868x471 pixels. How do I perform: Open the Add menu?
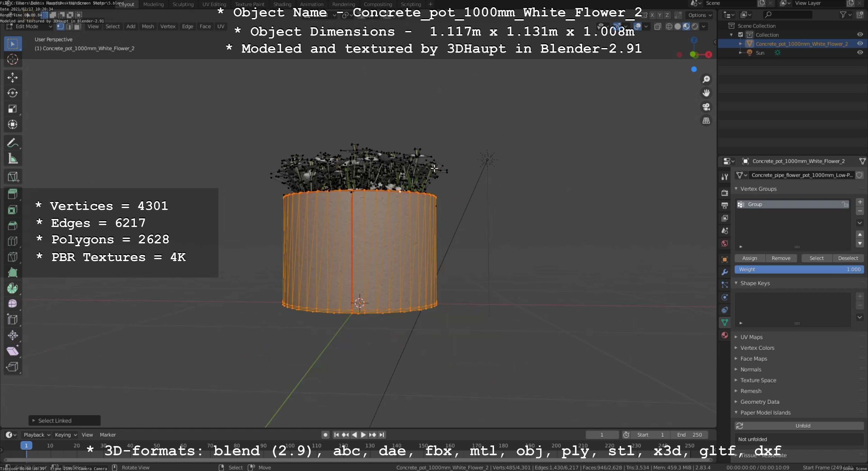coord(131,27)
